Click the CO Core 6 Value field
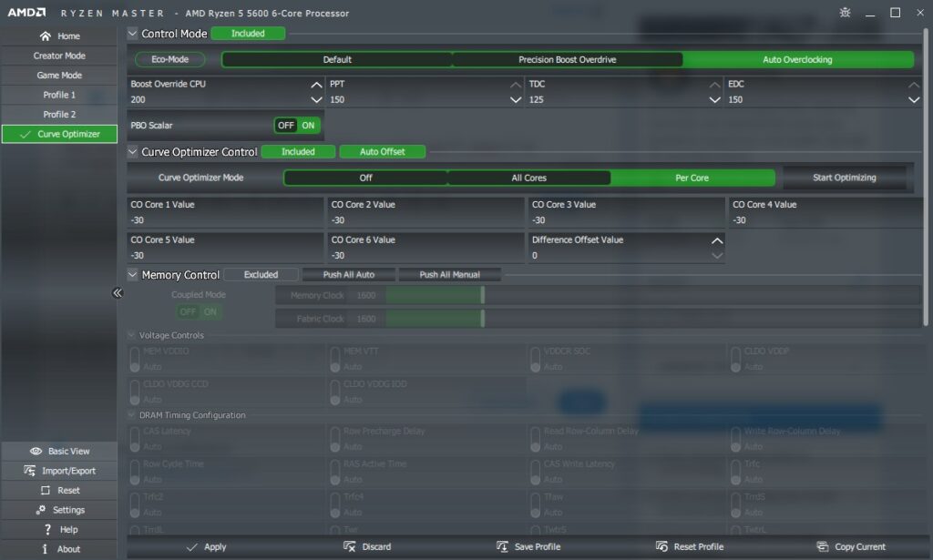Image resolution: width=933 pixels, height=560 pixels. (426, 248)
